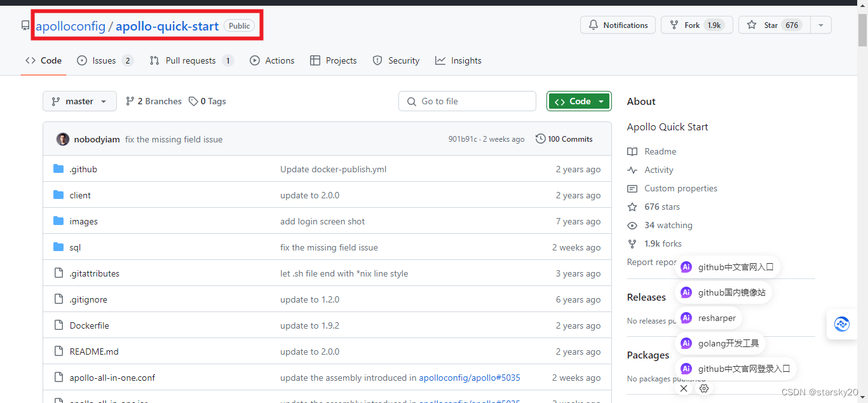Click the Notifications bell button
This screenshot has height=403, width=868.
point(618,25)
